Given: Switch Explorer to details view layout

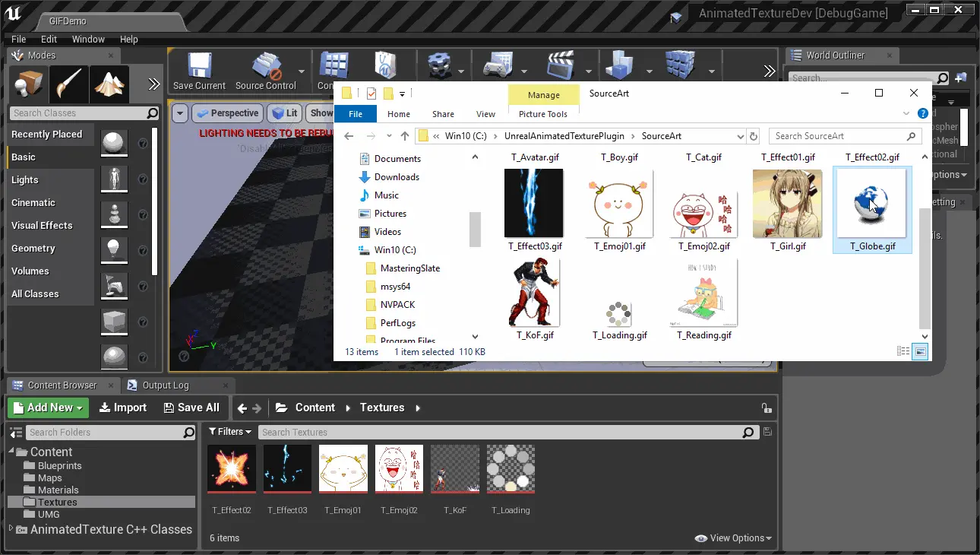Looking at the screenshot, I should (903, 351).
